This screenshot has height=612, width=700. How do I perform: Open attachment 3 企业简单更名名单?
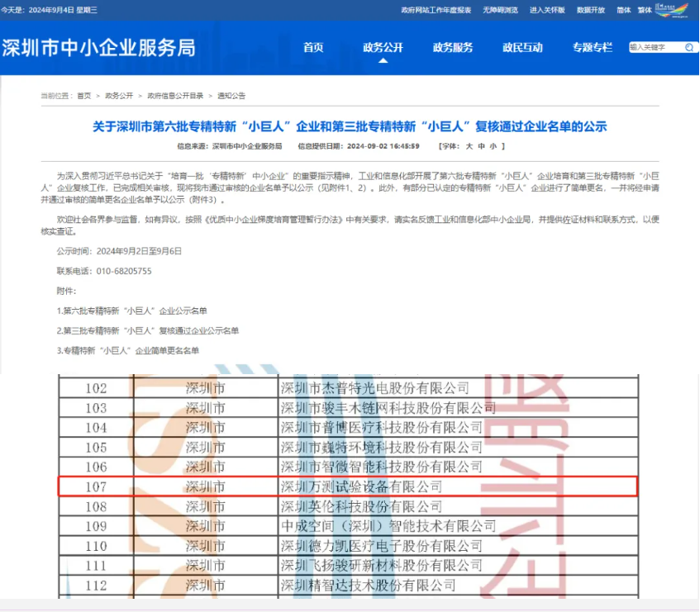tap(127, 351)
